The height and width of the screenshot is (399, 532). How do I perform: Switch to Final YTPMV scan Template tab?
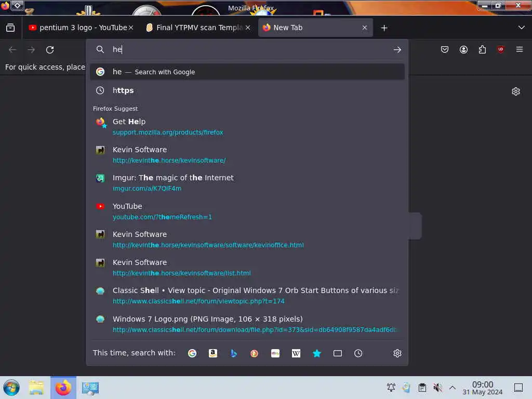[198, 28]
